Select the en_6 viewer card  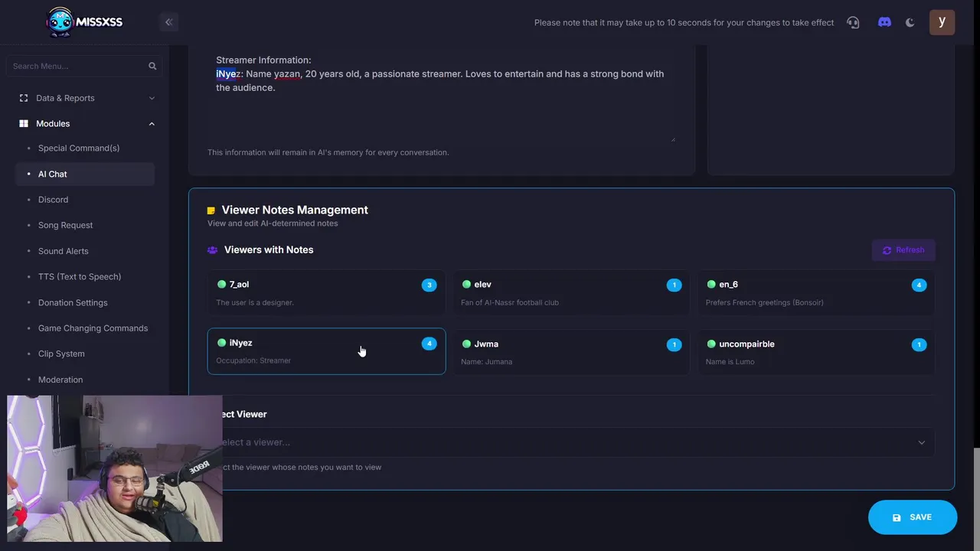[816, 293]
